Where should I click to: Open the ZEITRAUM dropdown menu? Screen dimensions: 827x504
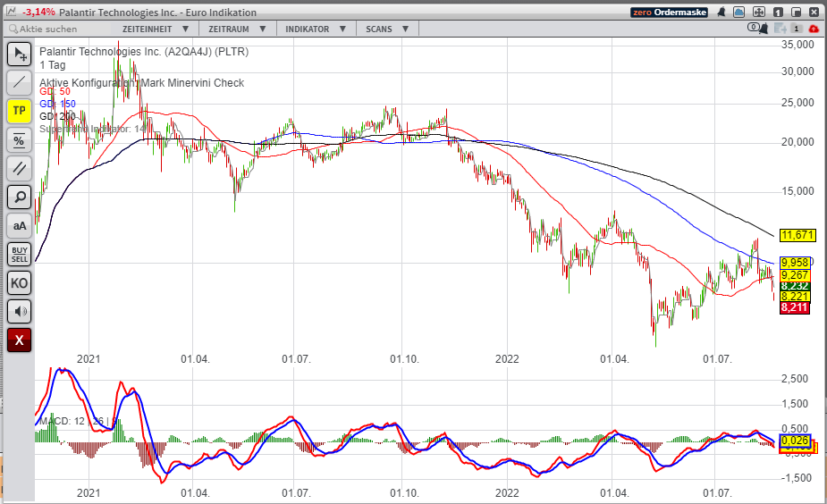237,29
